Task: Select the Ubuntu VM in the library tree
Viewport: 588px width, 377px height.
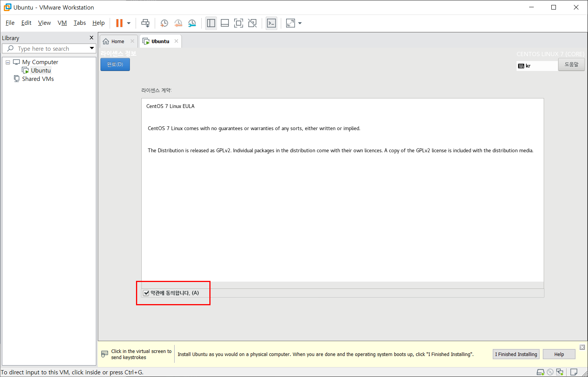Action: pyautogui.click(x=40, y=70)
